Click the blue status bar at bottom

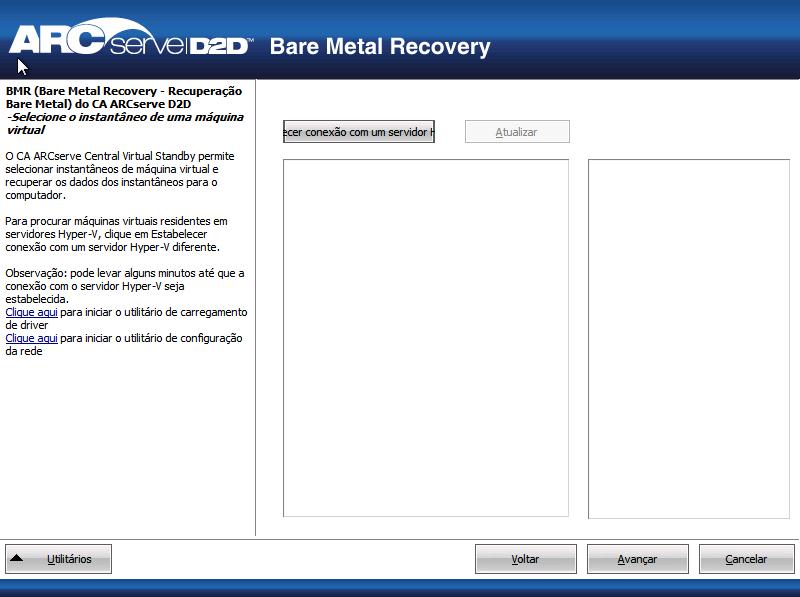[x=400, y=590]
